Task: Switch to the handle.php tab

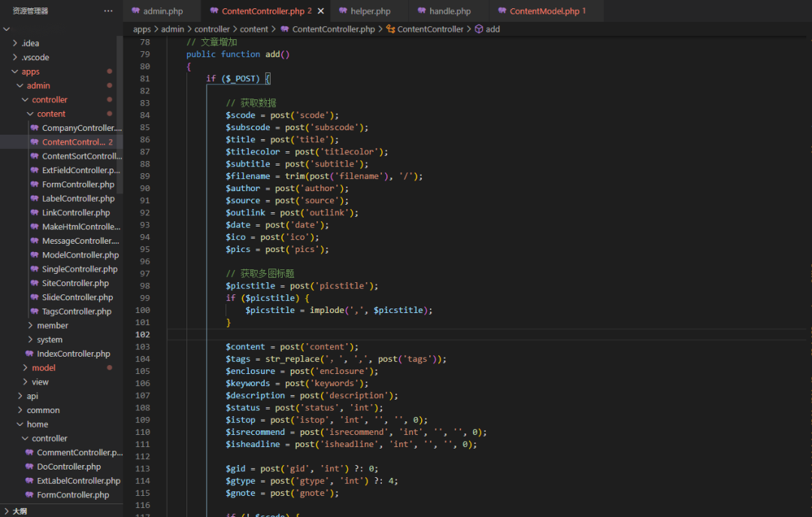Action: pos(450,11)
